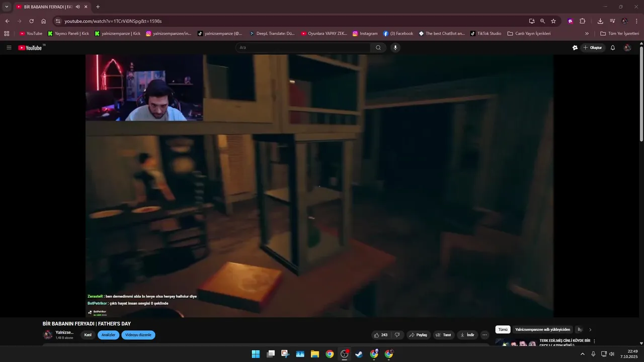The image size is (644, 362).
Task: Open Yayıncı Paneli | Kick bookmark
Action: click(x=68, y=34)
